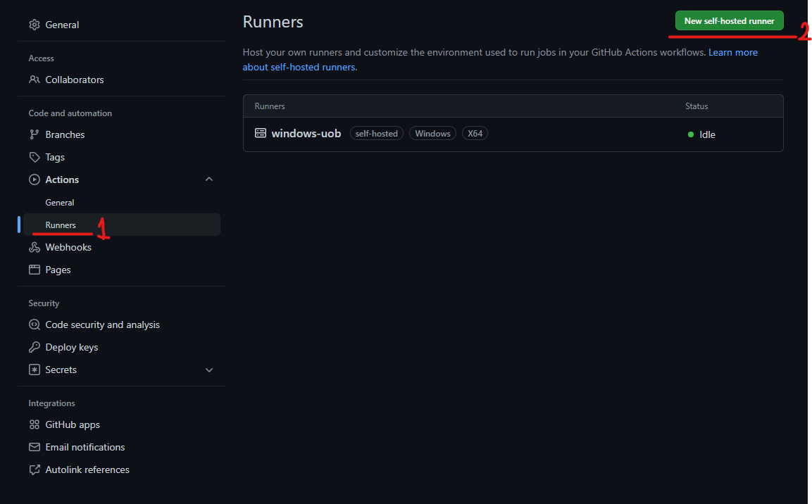The image size is (812, 504).
Task: Open General under the Actions submenu
Action: (x=60, y=203)
